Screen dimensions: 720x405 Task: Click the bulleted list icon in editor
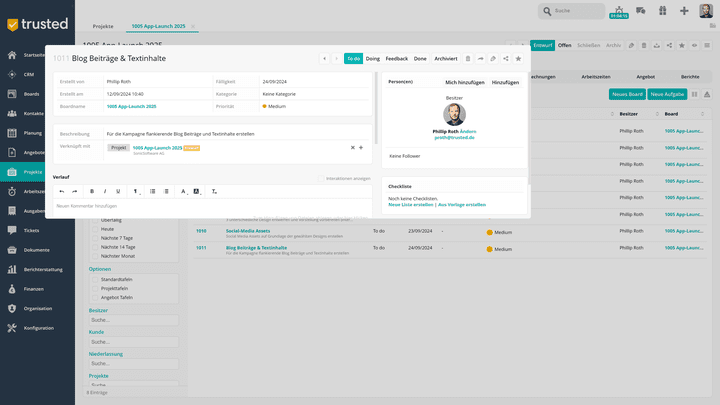click(152, 191)
